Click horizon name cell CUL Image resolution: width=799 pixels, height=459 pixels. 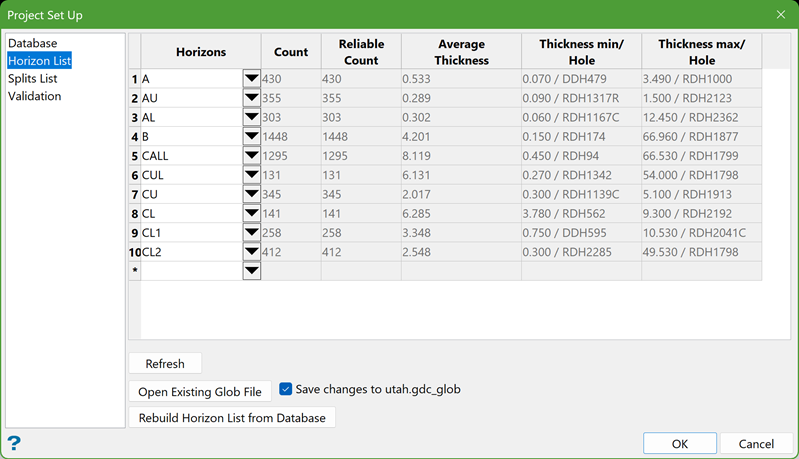(x=192, y=175)
